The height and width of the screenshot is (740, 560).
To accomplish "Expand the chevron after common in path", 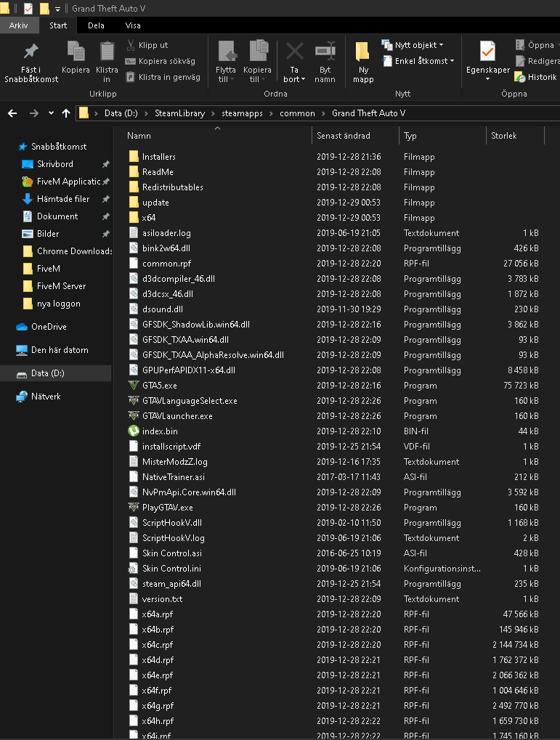I will [x=323, y=113].
